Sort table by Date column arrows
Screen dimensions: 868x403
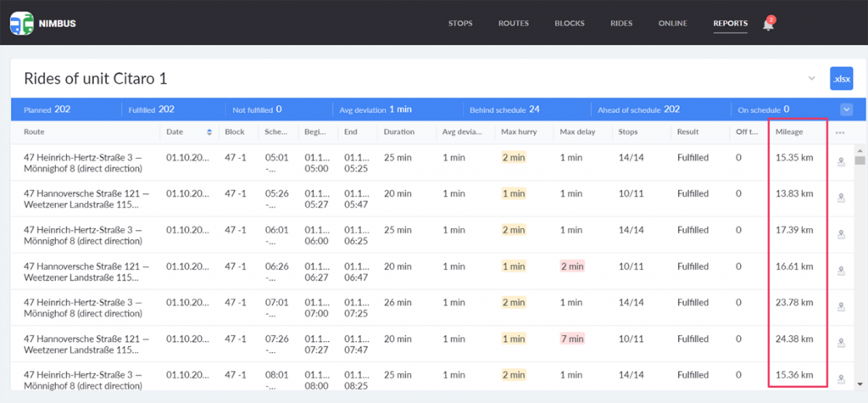click(x=209, y=132)
